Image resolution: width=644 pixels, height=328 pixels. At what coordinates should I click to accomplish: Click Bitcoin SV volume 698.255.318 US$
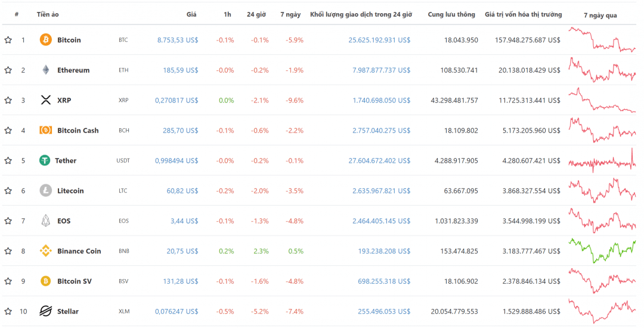coord(384,281)
